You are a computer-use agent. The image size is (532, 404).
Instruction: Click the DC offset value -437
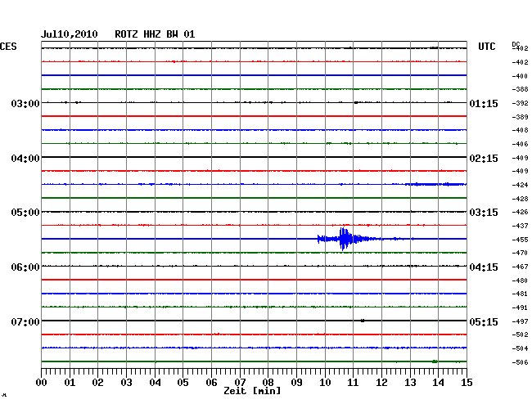point(520,226)
